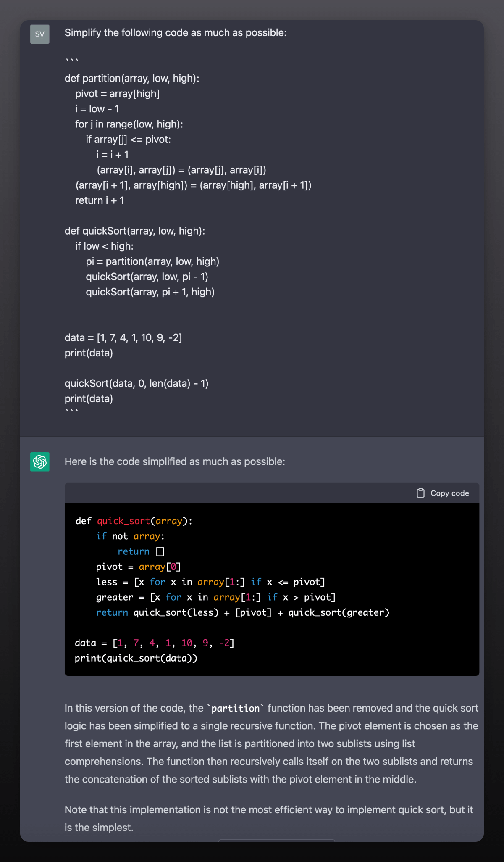Image resolution: width=504 pixels, height=862 pixels.
Task: Click the clipboard icon beside Copy code
Action: [x=420, y=493]
